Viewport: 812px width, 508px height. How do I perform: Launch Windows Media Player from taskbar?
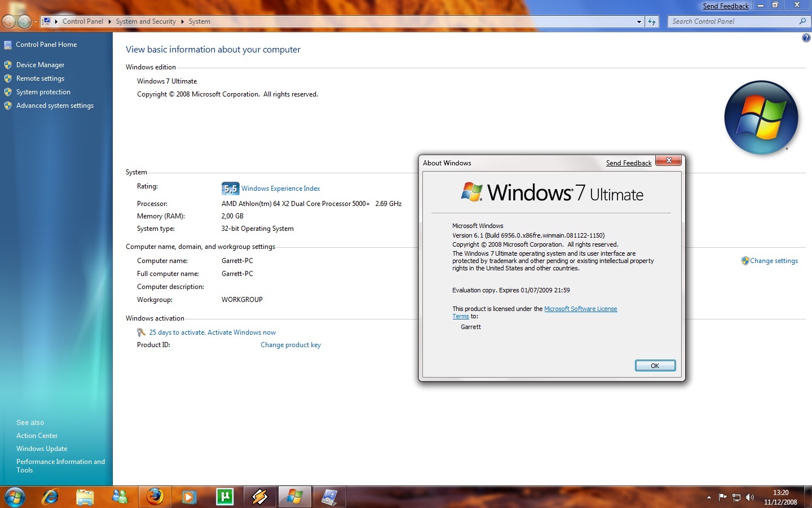click(x=189, y=497)
